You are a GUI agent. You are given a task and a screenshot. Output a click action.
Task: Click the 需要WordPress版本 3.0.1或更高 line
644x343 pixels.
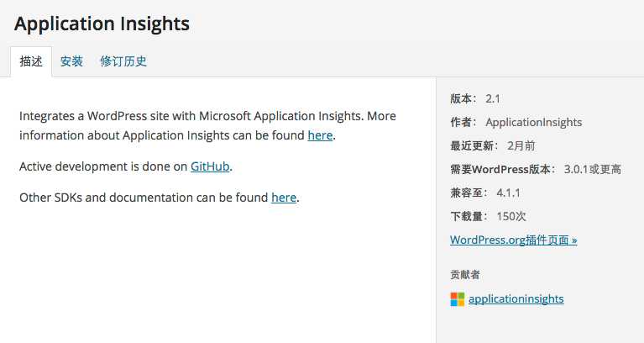pos(536,169)
